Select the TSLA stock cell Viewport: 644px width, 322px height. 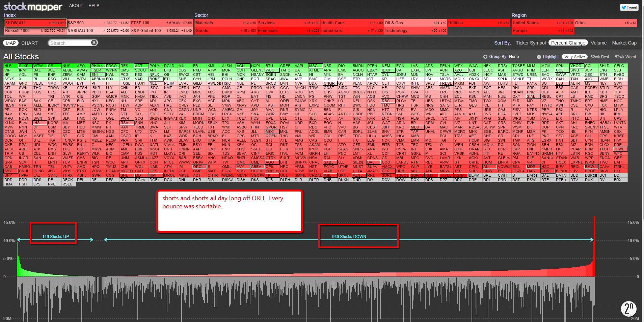[446, 75]
